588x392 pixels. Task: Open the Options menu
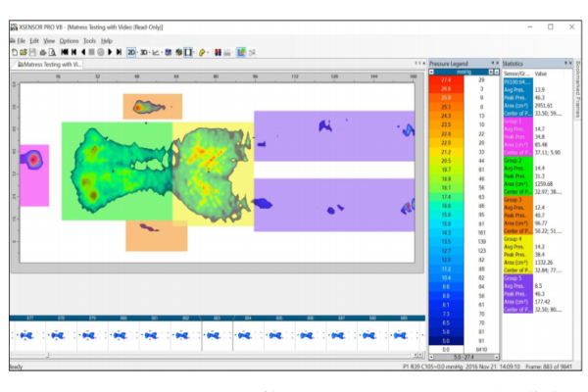click(69, 41)
